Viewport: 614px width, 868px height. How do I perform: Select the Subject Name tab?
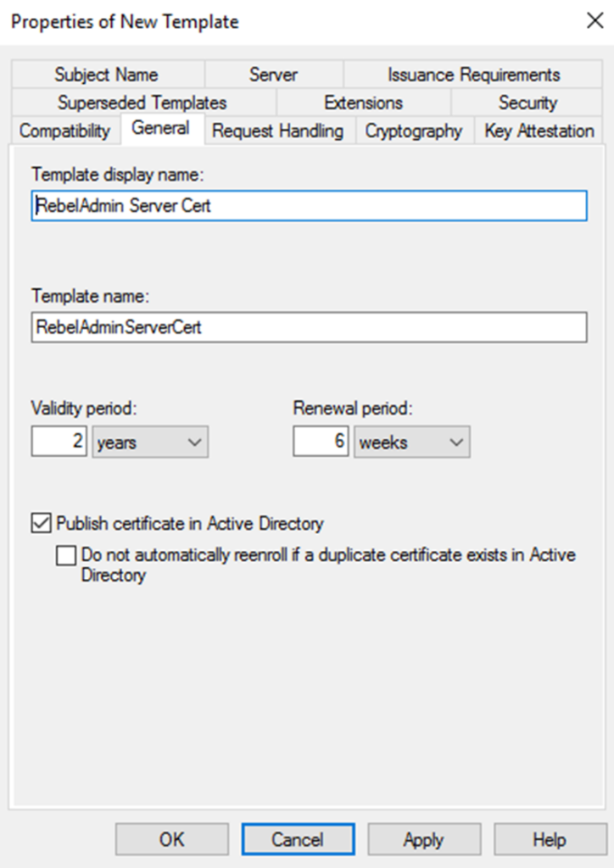click(107, 75)
